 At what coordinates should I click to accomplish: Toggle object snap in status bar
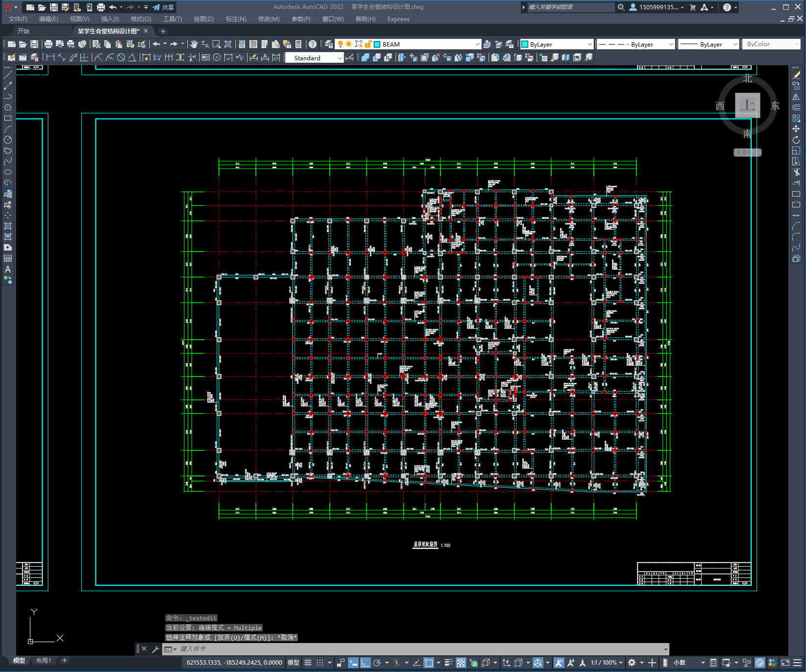coord(429,663)
